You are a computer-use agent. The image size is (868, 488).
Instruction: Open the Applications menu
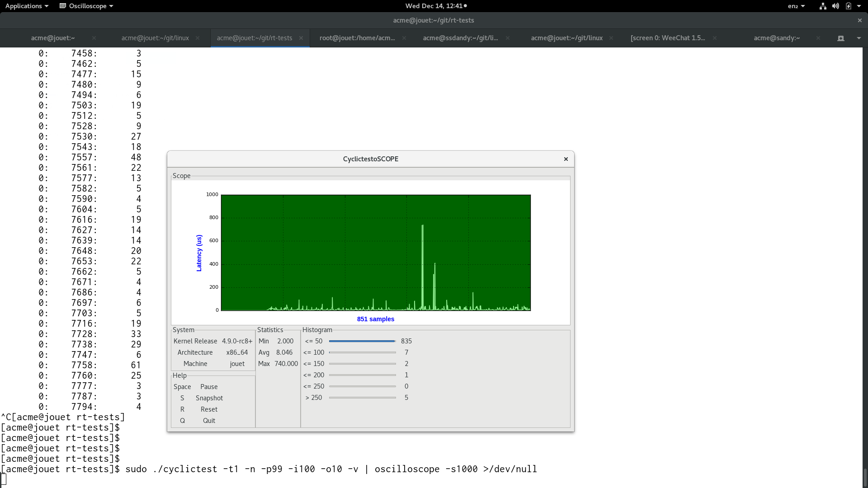[27, 6]
